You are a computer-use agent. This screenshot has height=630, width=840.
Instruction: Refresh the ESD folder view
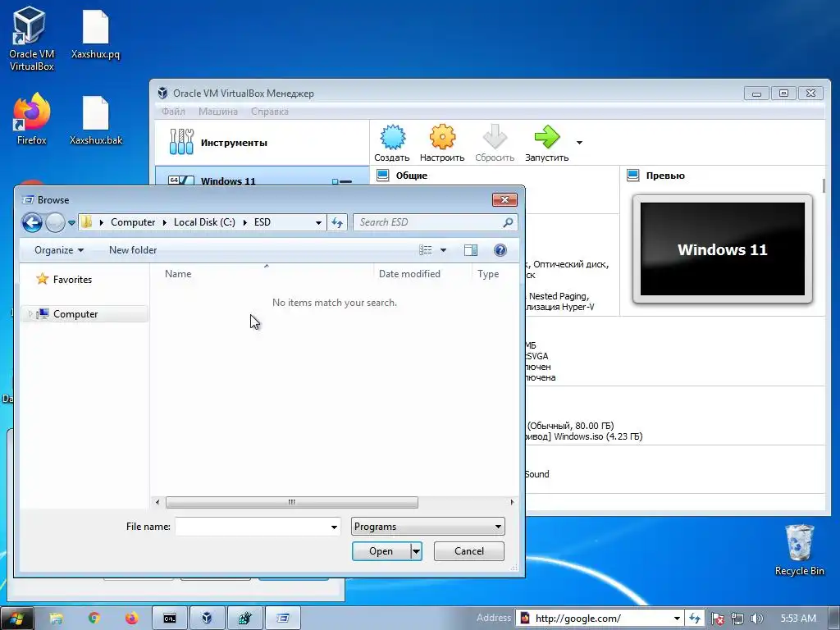[x=337, y=222]
